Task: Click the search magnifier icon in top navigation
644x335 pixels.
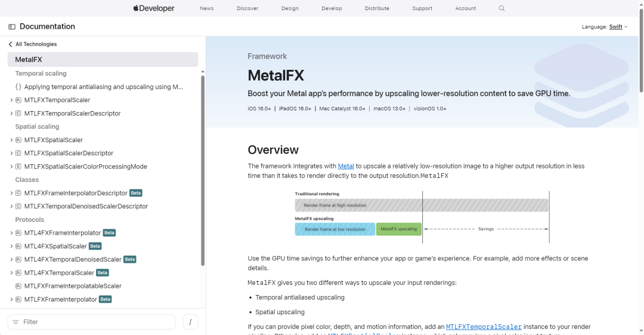Action: click(501, 8)
